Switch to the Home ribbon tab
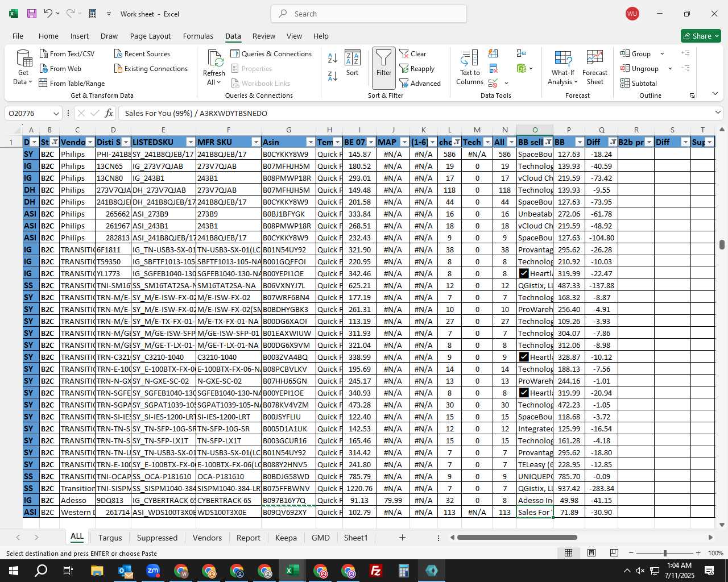Viewport: 728px width, 582px height. click(48, 36)
